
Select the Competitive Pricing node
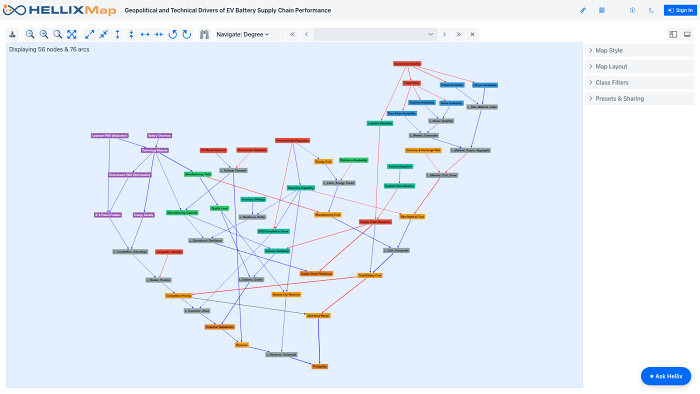(179, 295)
